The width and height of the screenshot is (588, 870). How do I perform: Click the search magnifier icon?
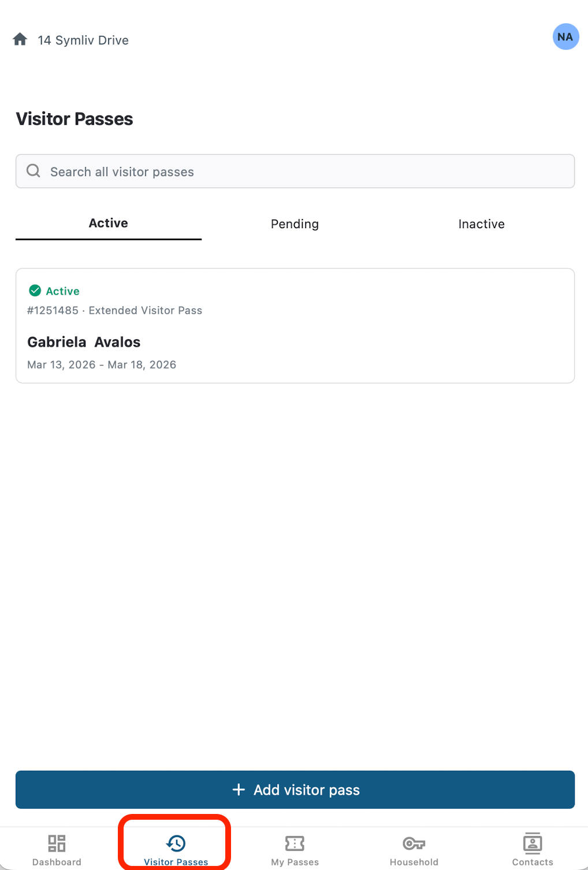click(34, 171)
